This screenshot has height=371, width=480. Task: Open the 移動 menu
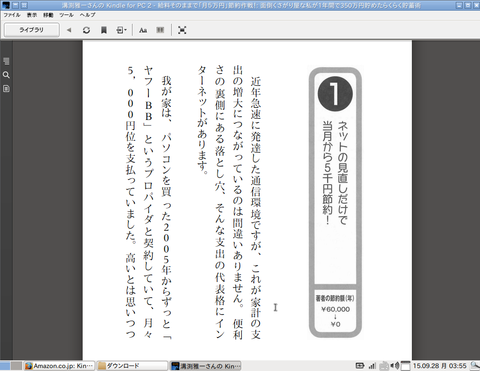pos(48,15)
